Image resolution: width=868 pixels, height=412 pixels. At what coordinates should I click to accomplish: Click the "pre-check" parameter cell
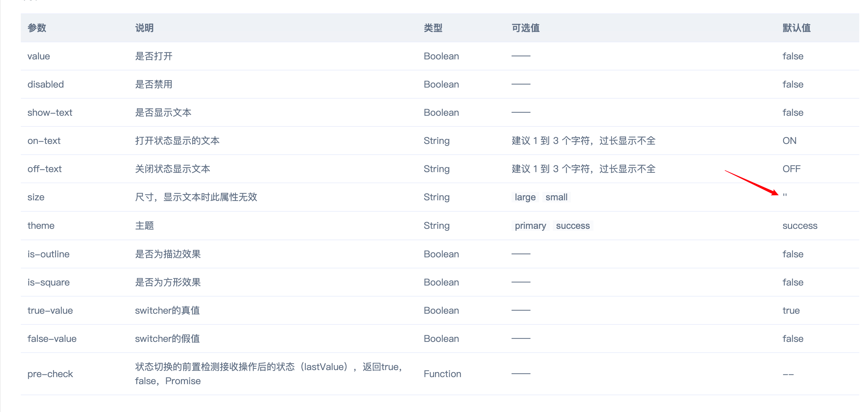[x=50, y=374]
